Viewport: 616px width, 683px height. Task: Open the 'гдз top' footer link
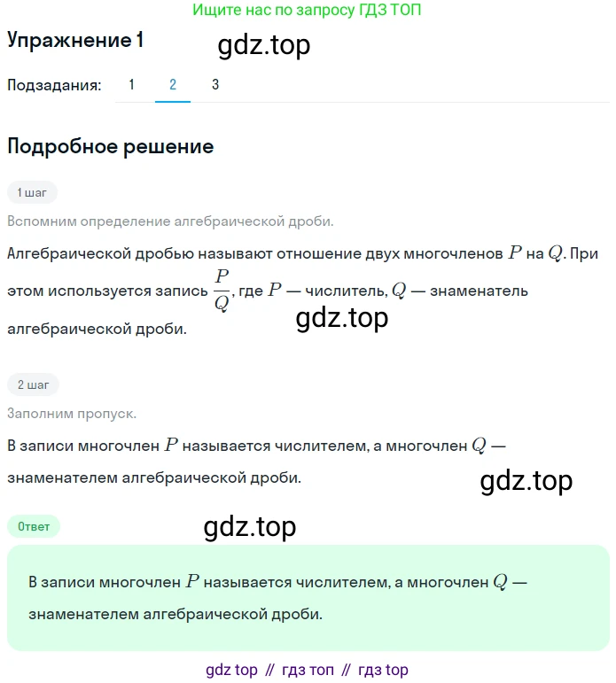point(383,670)
